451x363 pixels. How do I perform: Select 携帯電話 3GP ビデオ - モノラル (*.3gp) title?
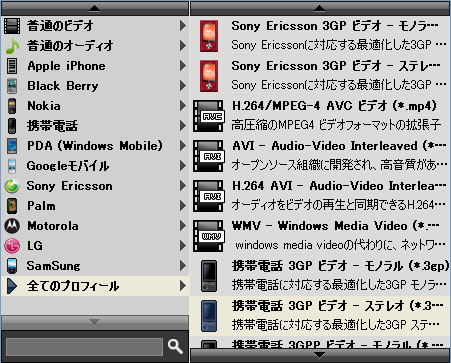tap(340, 266)
